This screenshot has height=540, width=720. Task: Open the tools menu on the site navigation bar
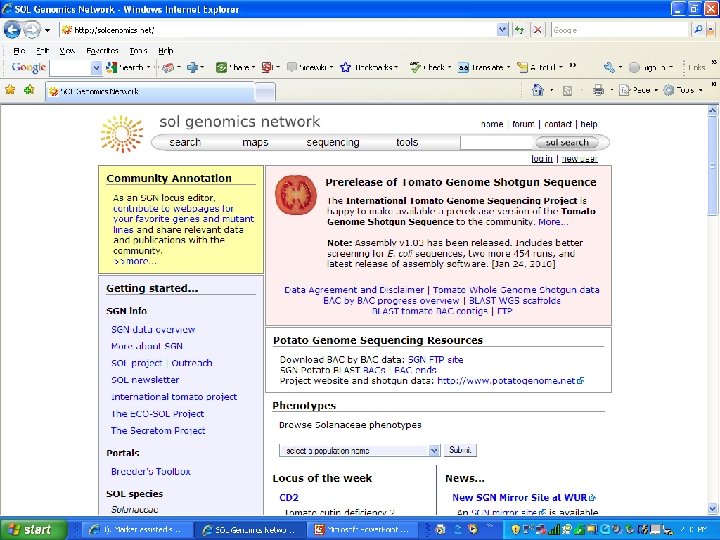pos(407,142)
